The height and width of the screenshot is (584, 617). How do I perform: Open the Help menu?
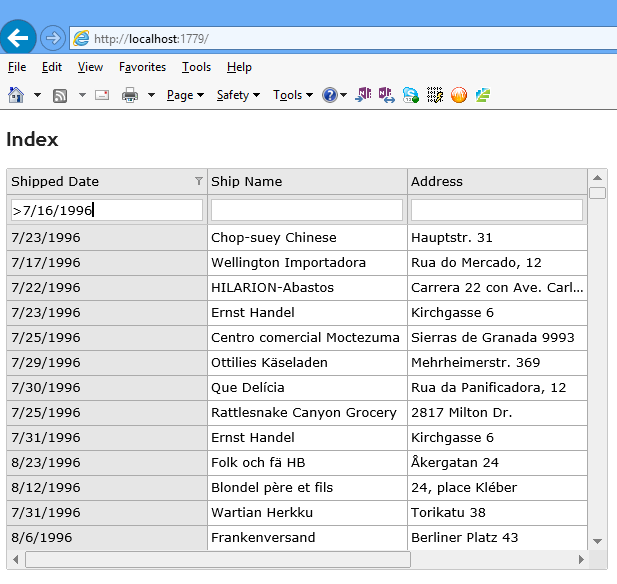(239, 67)
